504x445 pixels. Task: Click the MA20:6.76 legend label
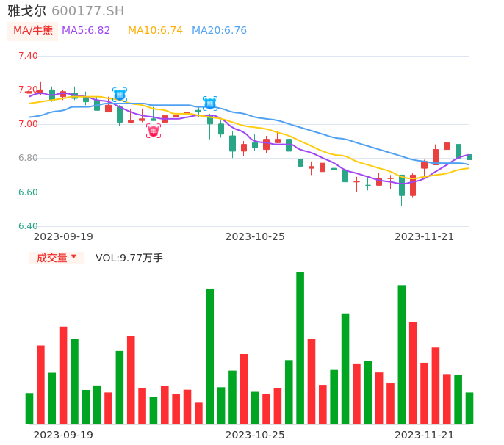[219, 31]
